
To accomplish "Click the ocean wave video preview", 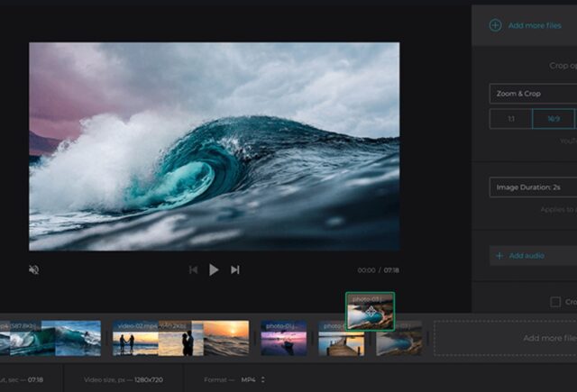I will click(215, 146).
